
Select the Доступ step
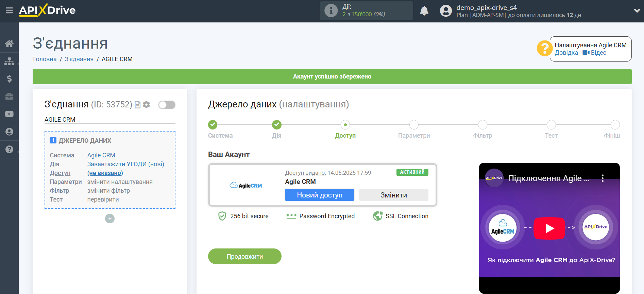345,125
